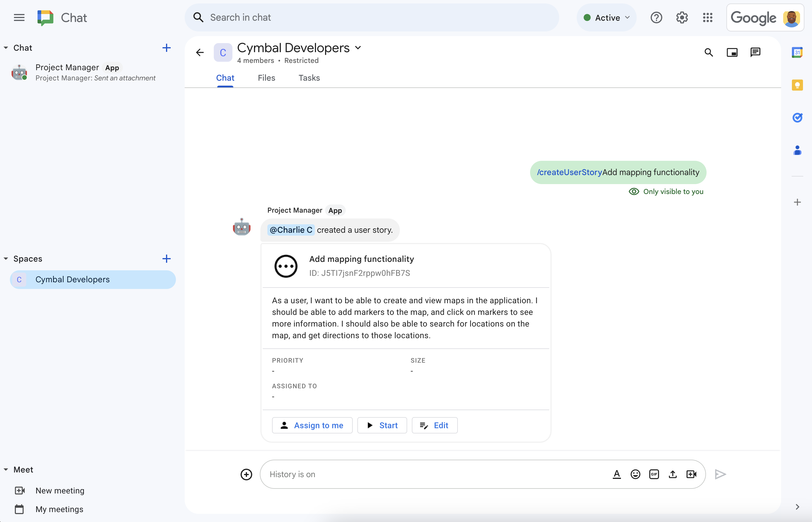Screen dimensions: 812x522
Task: Open New meeting option
Action: (59, 490)
